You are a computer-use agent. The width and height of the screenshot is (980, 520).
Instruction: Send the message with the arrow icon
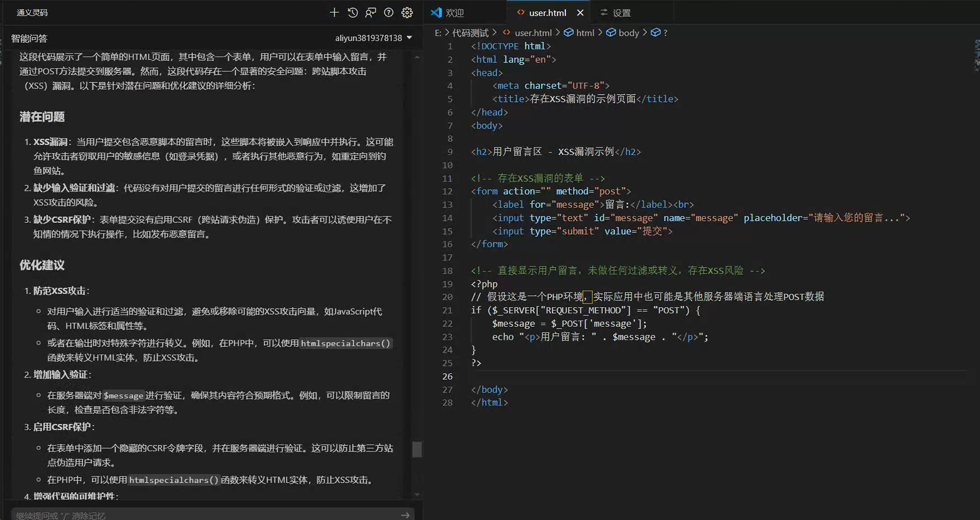(x=405, y=515)
